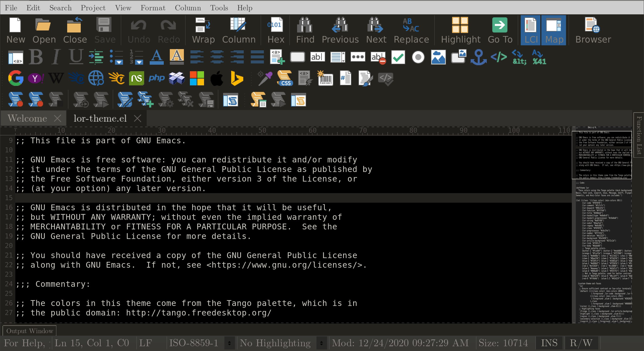Image resolution: width=644 pixels, height=351 pixels.
Task: Toggle the LCI line change indicator
Action: point(531,30)
